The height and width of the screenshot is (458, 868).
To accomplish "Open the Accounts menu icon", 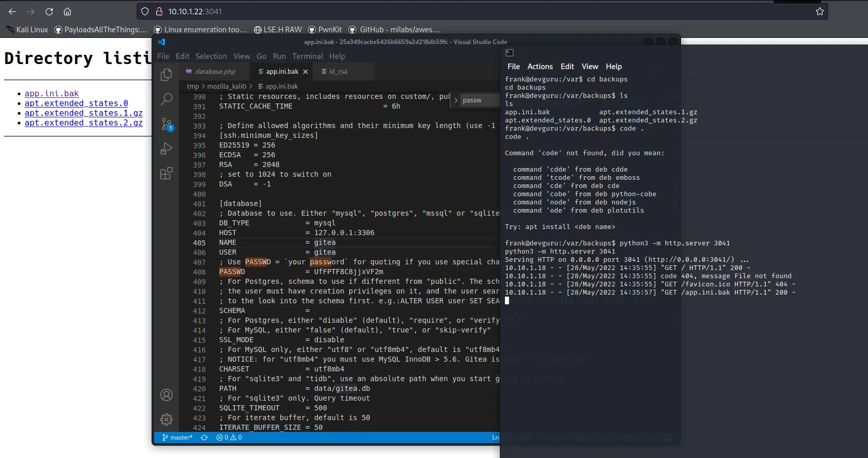I will (166, 395).
